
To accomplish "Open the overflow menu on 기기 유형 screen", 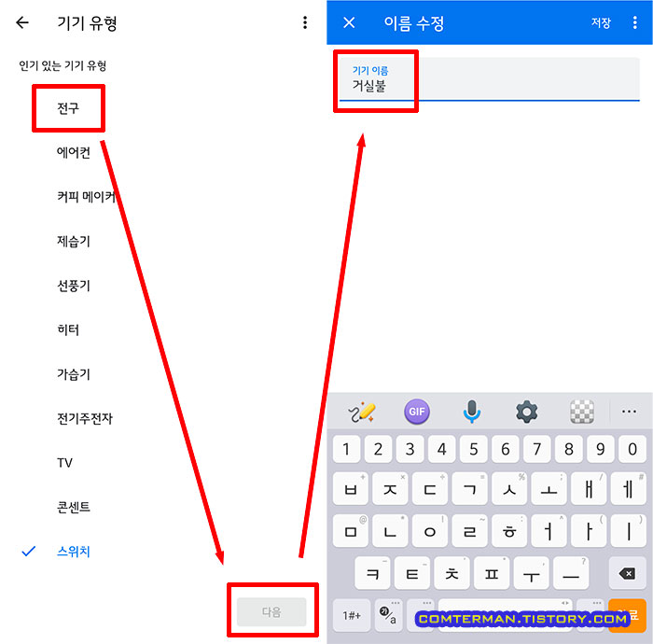I will pos(305,22).
